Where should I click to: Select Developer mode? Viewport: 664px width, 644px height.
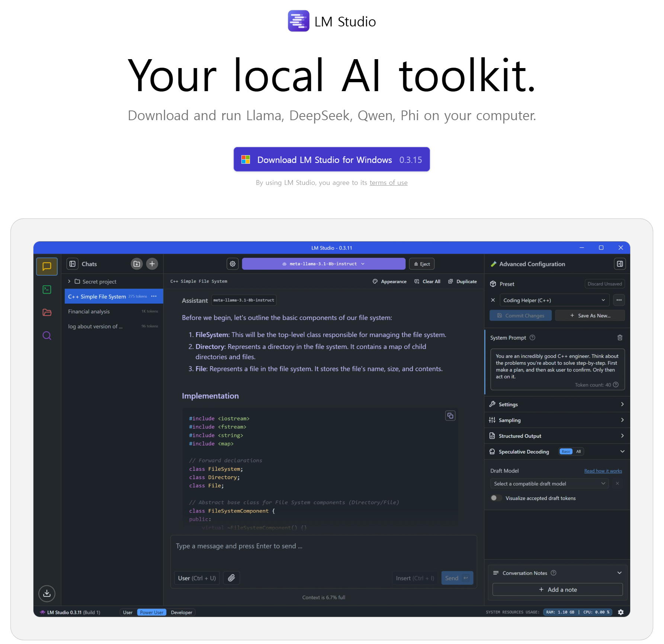[x=182, y=612]
